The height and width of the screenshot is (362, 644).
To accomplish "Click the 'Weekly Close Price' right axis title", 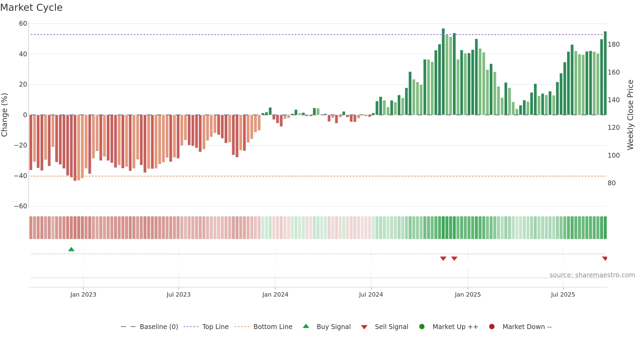I will (630, 115).
